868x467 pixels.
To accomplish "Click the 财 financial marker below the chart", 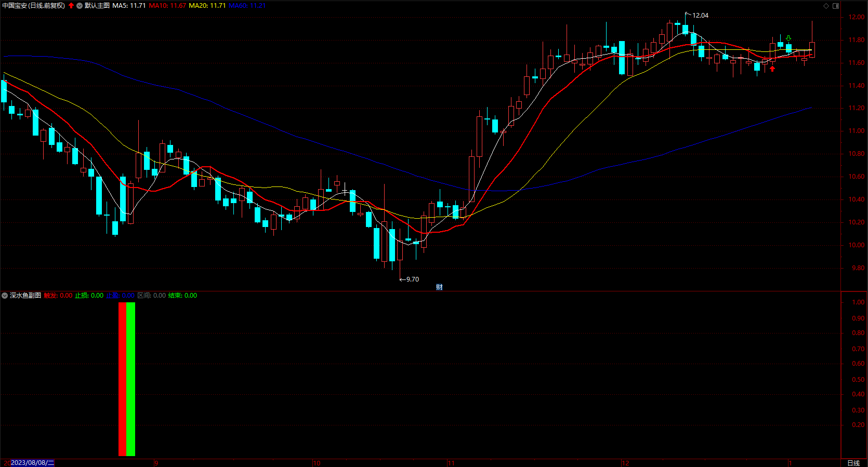I will (439, 287).
